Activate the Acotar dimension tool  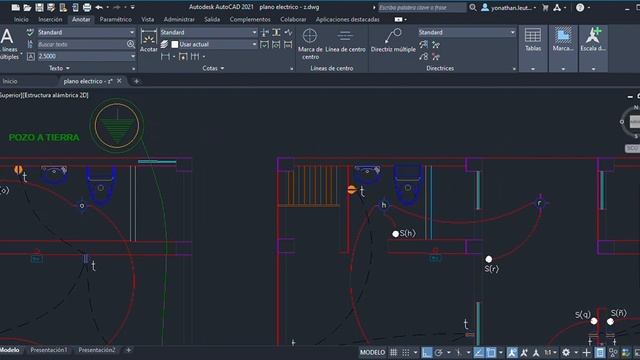[x=149, y=41]
